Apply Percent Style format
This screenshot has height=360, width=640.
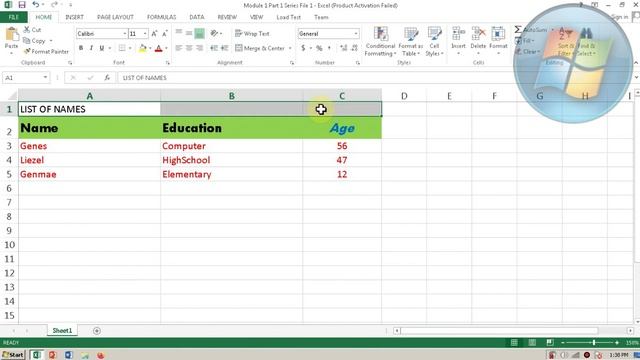click(319, 48)
